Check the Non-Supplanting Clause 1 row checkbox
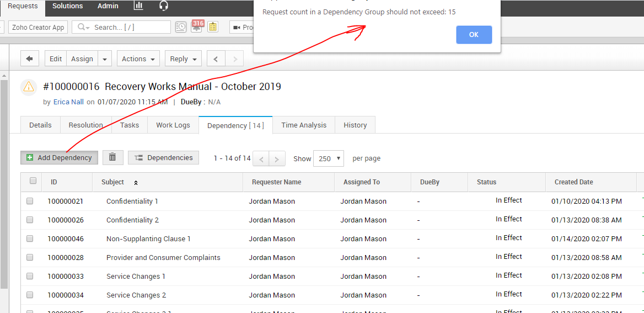Image resolution: width=644 pixels, height=313 pixels. click(x=30, y=238)
